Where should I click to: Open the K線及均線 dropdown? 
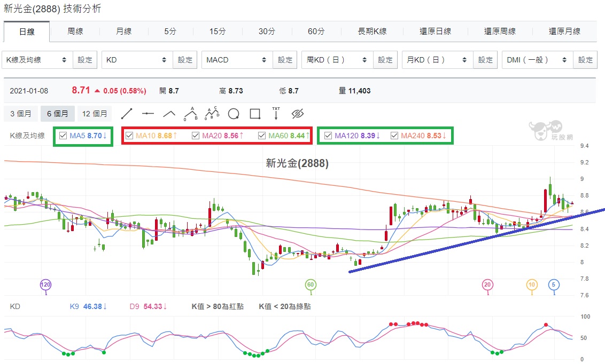(37, 60)
